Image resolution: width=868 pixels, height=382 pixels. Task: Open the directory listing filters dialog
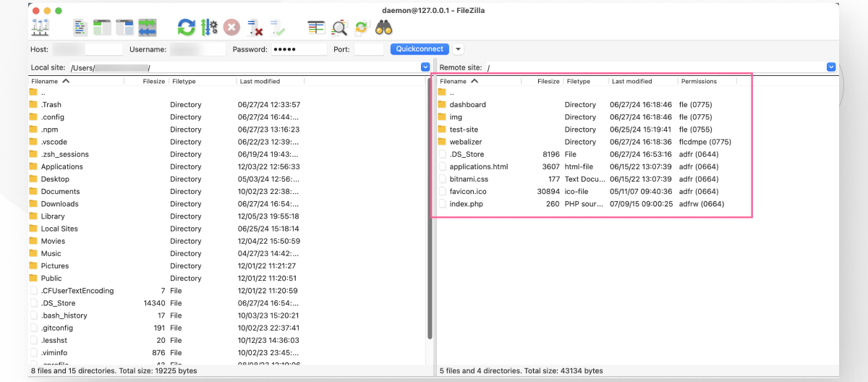(x=316, y=27)
